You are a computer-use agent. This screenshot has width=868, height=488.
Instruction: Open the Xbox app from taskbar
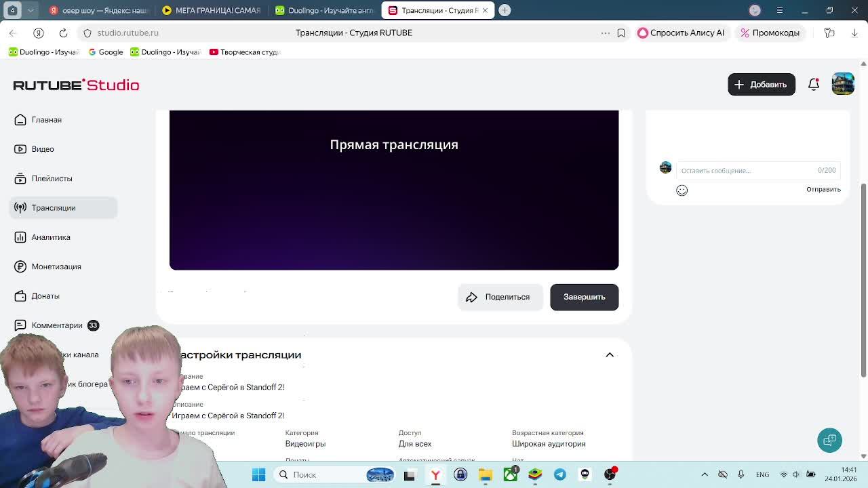tap(511, 474)
